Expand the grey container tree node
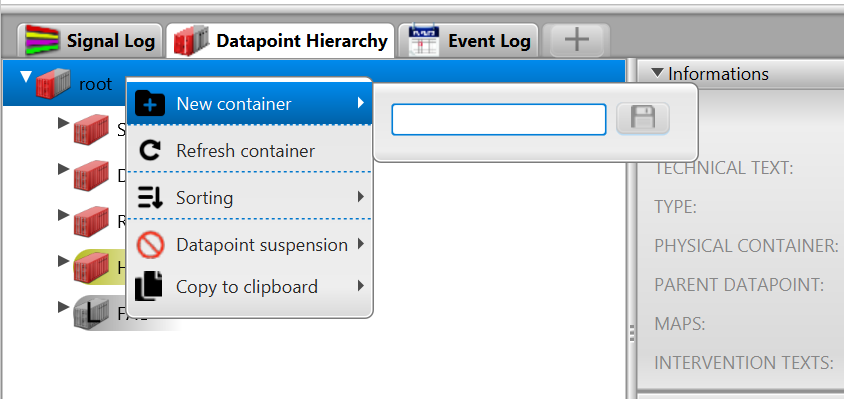This screenshot has height=399, width=844. (x=64, y=307)
